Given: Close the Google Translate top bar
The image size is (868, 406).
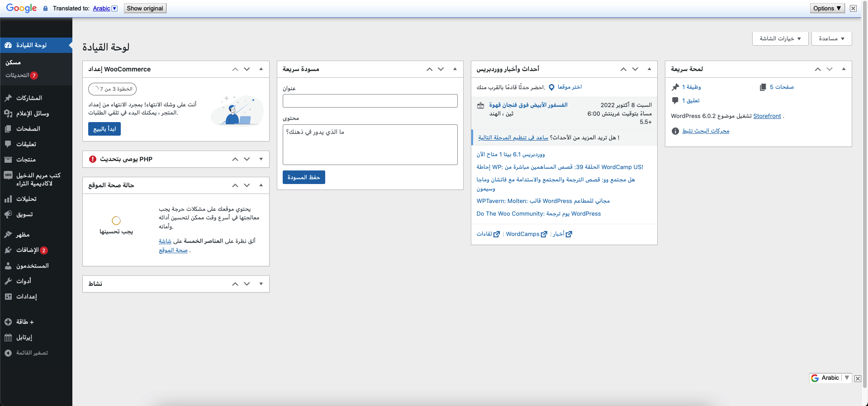Looking at the screenshot, I should click(x=853, y=8).
